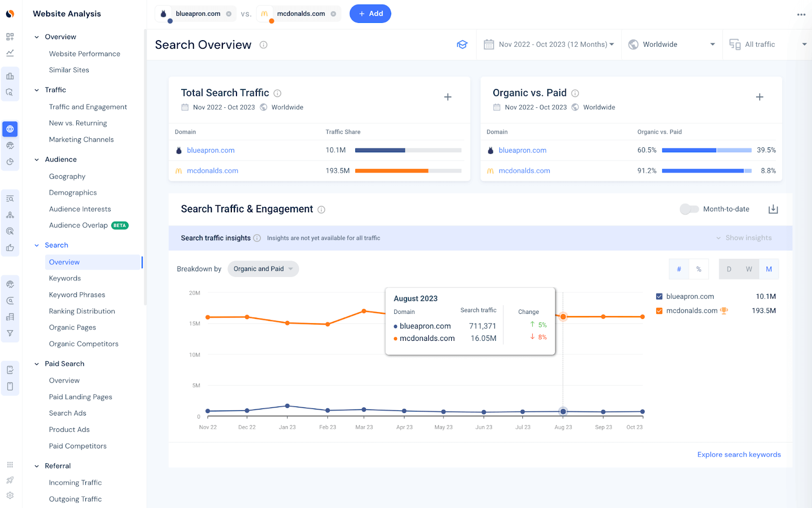Open blueapron.com link in Organic vs. Paid
The width and height of the screenshot is (812, 508).
pyautogui.click(x=522, y=150)
